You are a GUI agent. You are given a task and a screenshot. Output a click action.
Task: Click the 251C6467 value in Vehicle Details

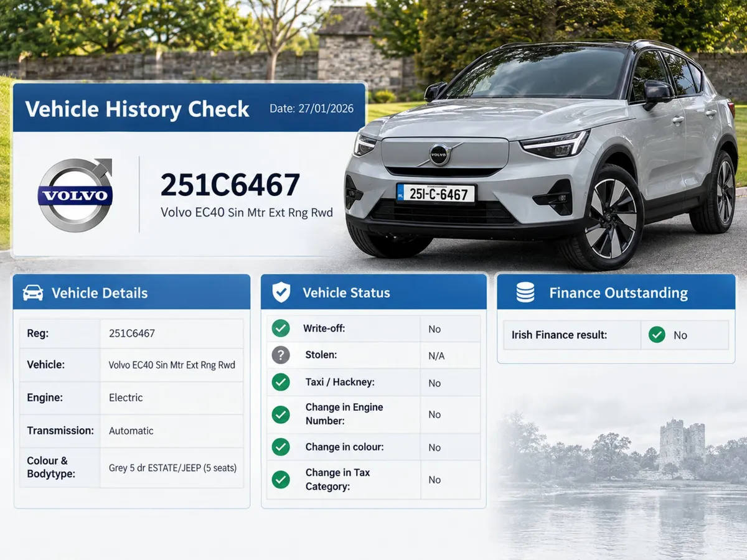[x=132, y=334]
